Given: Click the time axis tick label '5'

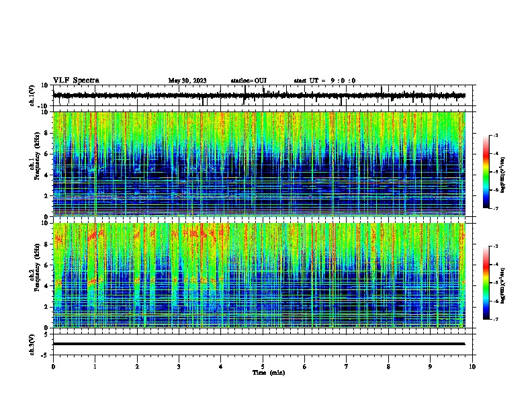Looking at the screenshot, I should click(263, 367).
